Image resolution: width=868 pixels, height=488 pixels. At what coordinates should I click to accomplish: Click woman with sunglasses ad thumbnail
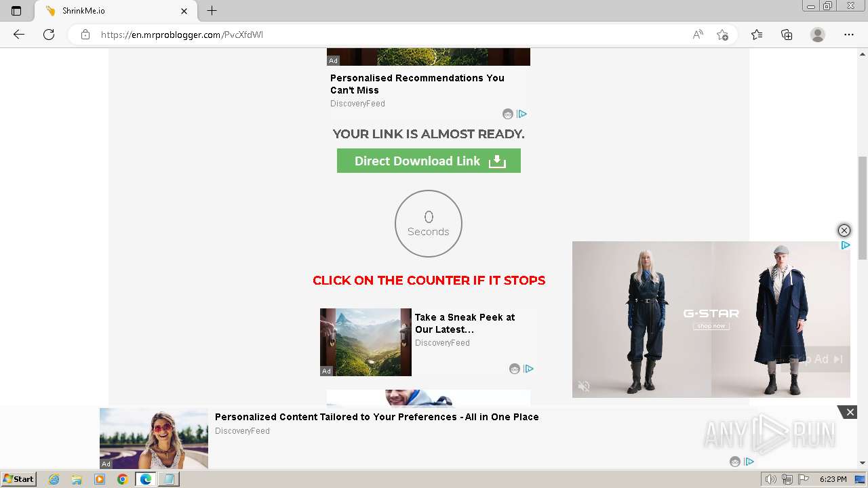pos(154,439)
